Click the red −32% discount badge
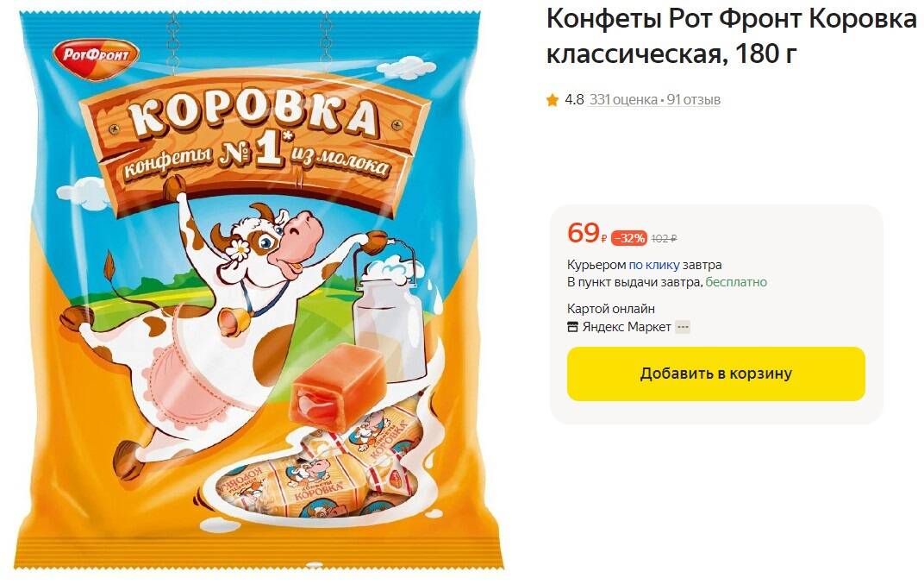The width and height of the screenshot is (924, 584). (x=629, y=238)
